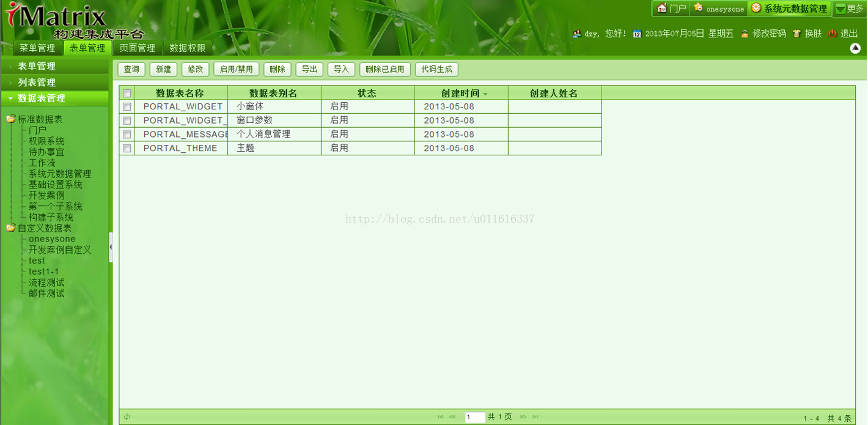Collapse the header with the round arrow icon
Screen dimensions: 868x425
pyautogui.click(x=855, y=48)
